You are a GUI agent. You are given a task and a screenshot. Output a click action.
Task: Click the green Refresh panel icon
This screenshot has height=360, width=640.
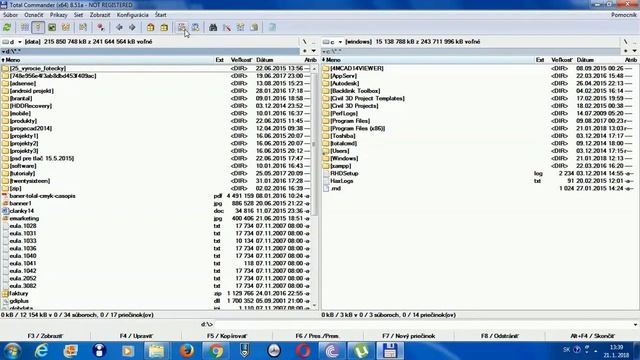coord(7,27)
